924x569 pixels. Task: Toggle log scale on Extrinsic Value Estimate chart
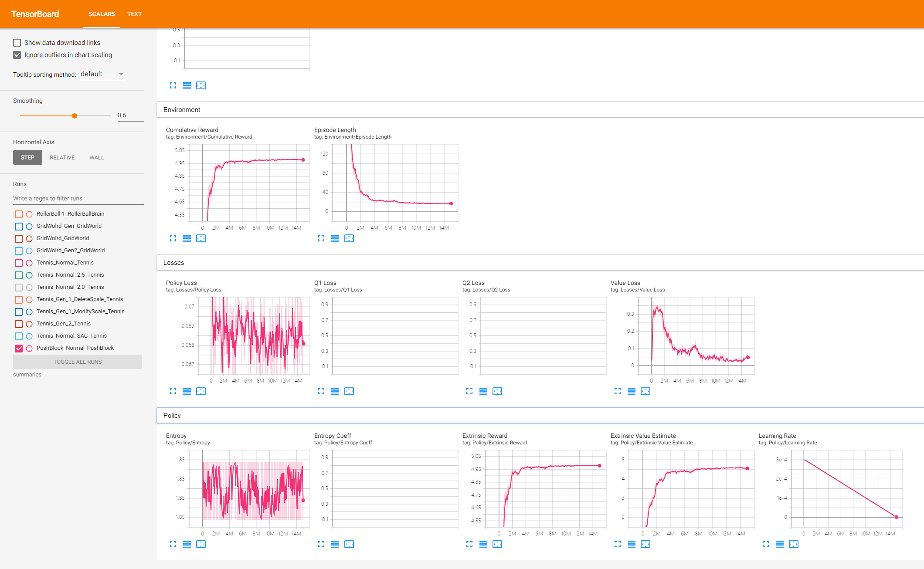(x=632, y=544)
